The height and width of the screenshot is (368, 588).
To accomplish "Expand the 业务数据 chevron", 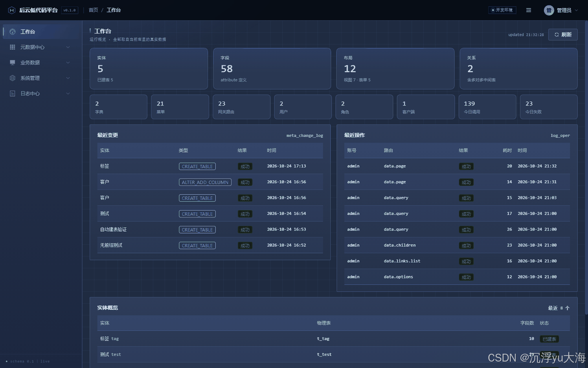I will [68, 63].
